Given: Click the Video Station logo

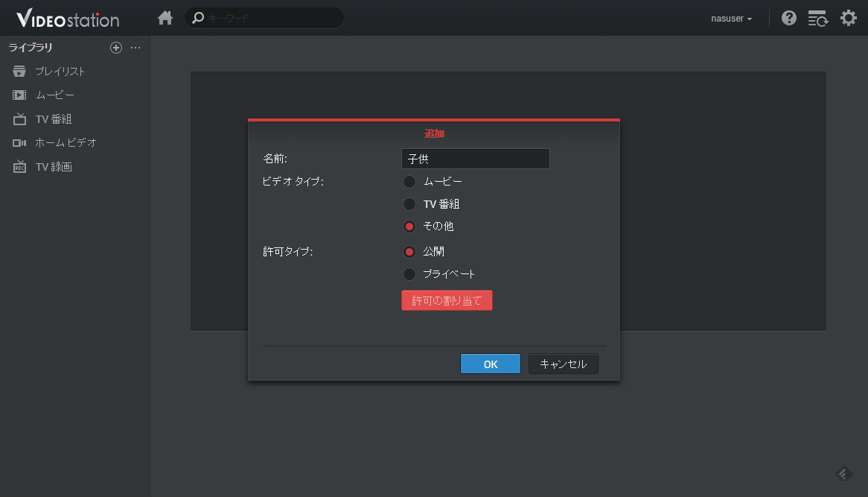Looking at the screenshot, I should pyautogui.click(x=68, y=19).
